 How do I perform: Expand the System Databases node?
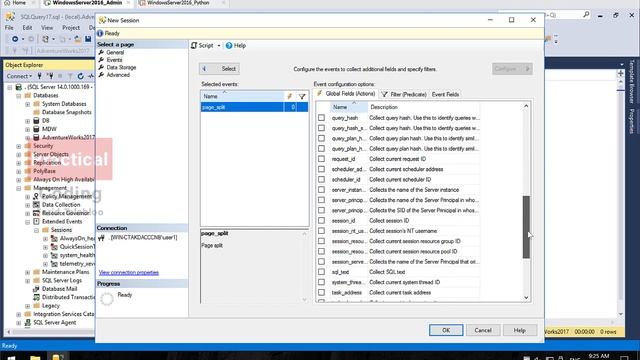[27, 104]
